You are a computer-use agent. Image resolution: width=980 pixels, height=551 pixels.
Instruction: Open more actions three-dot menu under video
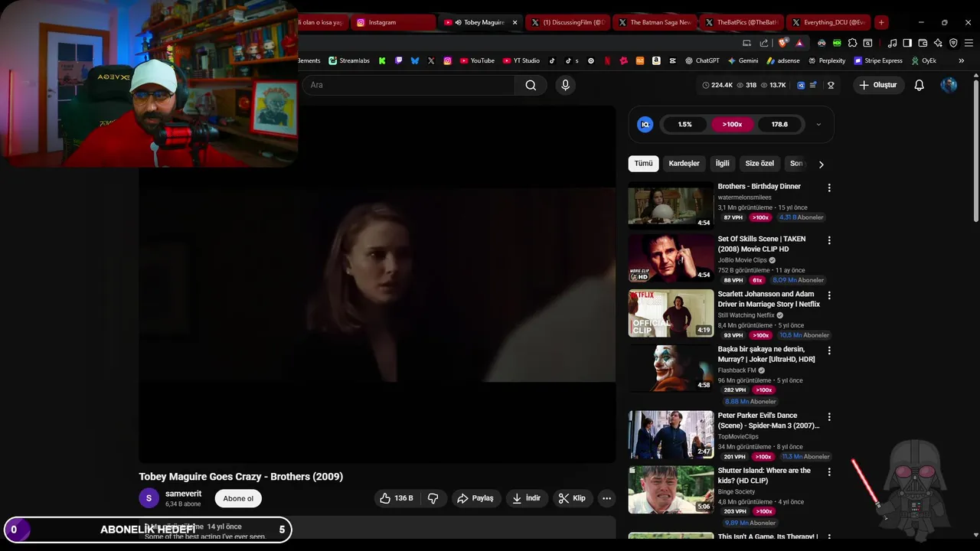click(x=606, y=498)
